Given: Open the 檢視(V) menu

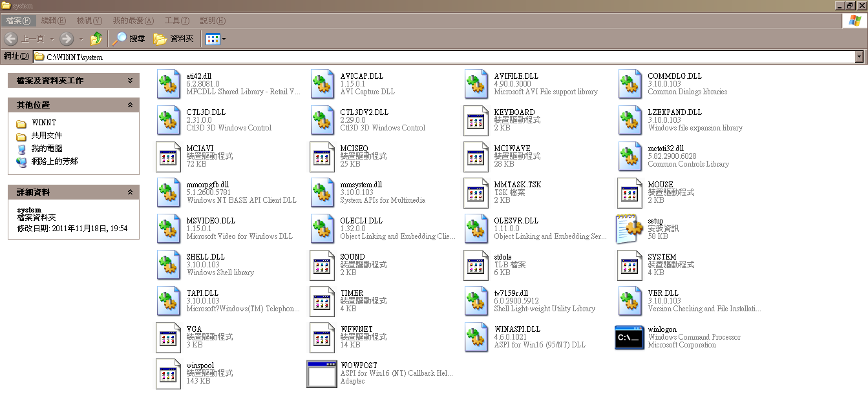Looking at the screenshot, I should tap(89, 21).
